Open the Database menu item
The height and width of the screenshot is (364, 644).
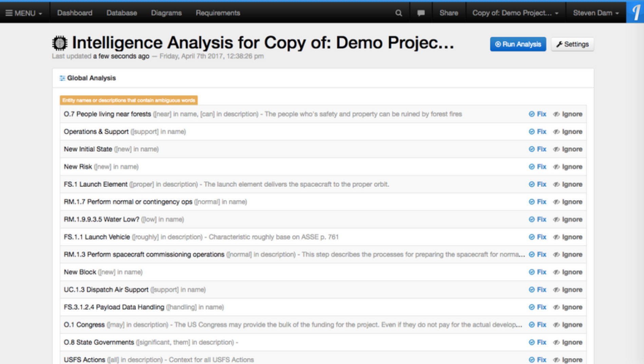pos(122,13)
